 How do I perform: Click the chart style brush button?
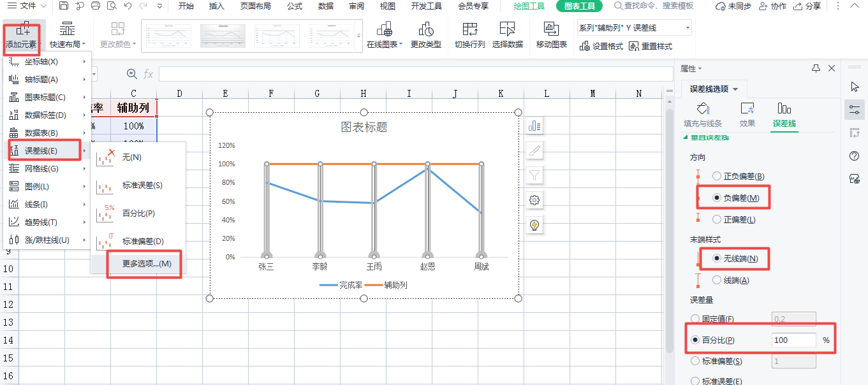click(x=534, y=151)
